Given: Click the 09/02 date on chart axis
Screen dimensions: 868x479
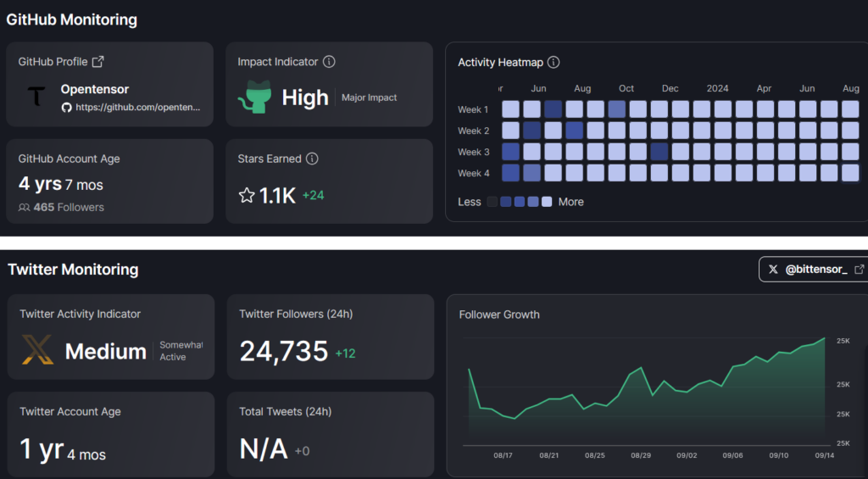Looking at the screenshot, I should pyautogui.click(x=687, y=456).
